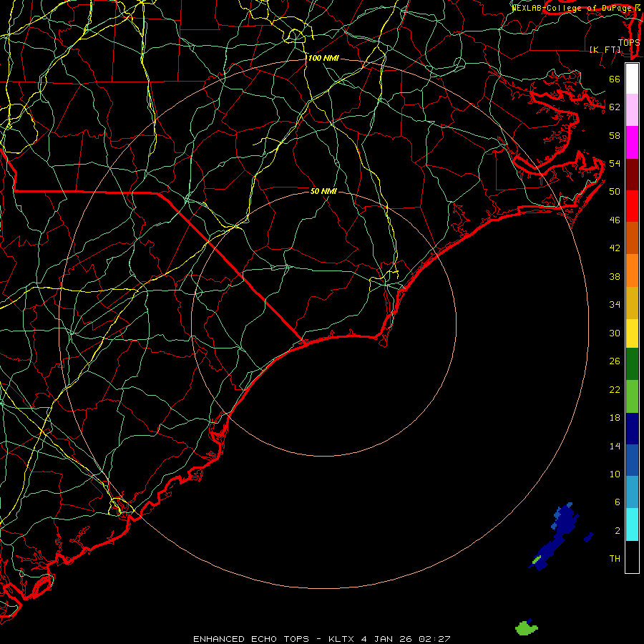This screenshot has width=644, height=644.
Task: Click the 'KLTX' radar site identifier
Action: pyautogui.click(x=341, y=639)
